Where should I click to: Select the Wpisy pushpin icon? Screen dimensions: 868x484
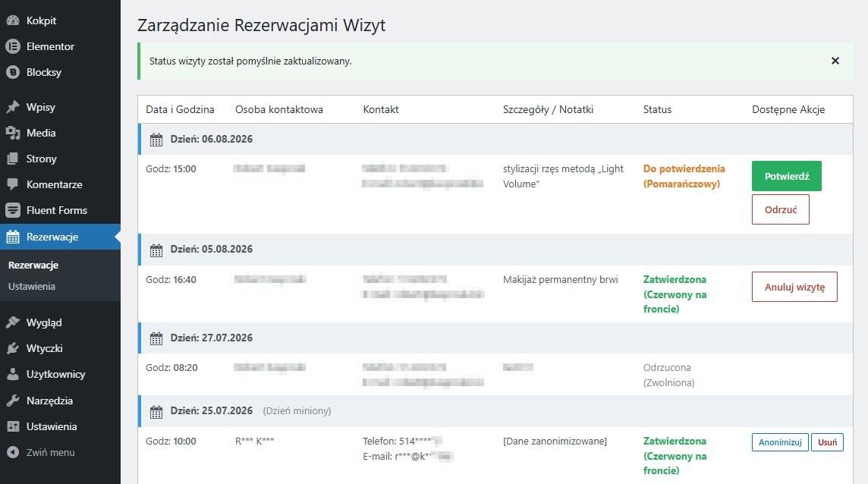(13, 107)
